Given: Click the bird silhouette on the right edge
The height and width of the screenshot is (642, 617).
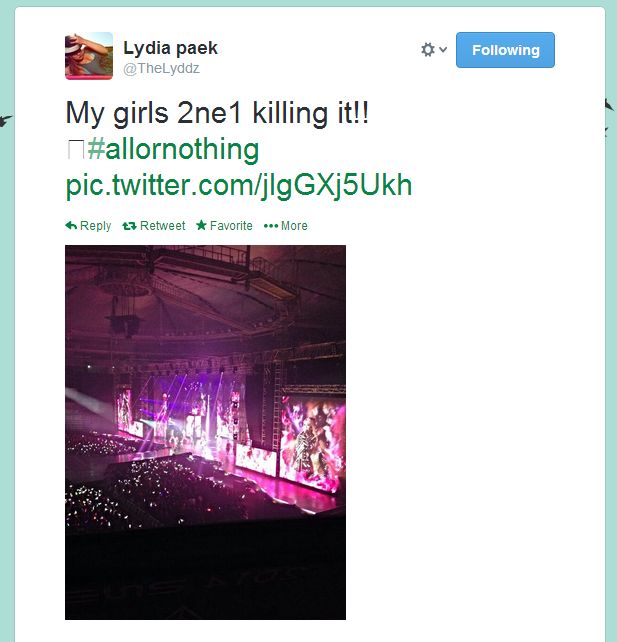Looking at the screenshot, I should click(610, 106).
